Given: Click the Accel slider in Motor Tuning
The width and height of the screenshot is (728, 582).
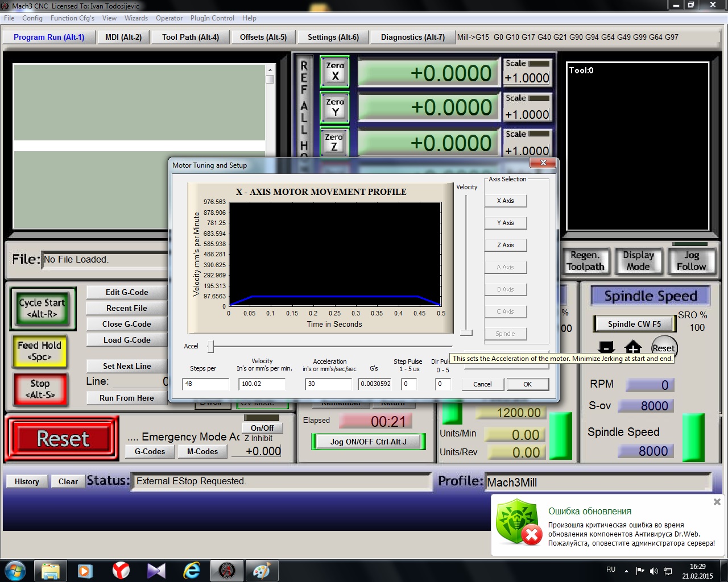Looking at the screenshot, I should click(210, 346).
